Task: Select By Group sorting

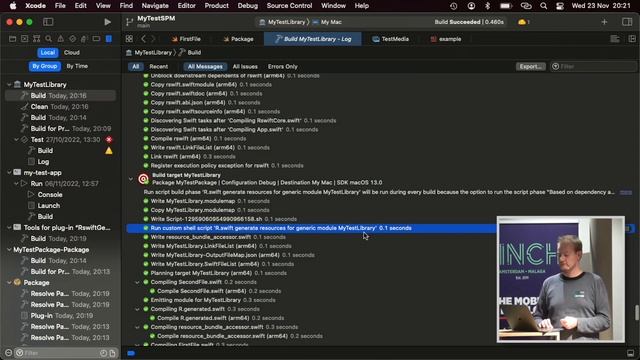Action: click(x=44, y=66)
